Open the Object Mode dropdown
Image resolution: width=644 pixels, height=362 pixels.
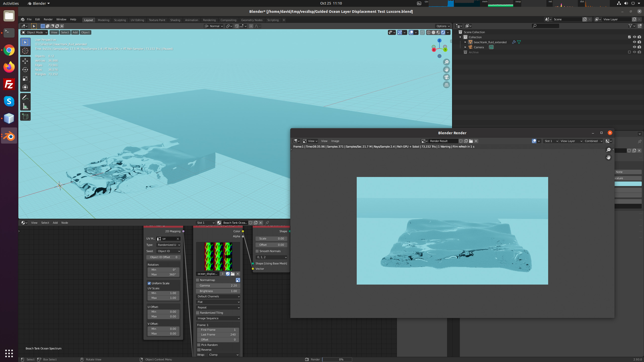click(34, 32)
